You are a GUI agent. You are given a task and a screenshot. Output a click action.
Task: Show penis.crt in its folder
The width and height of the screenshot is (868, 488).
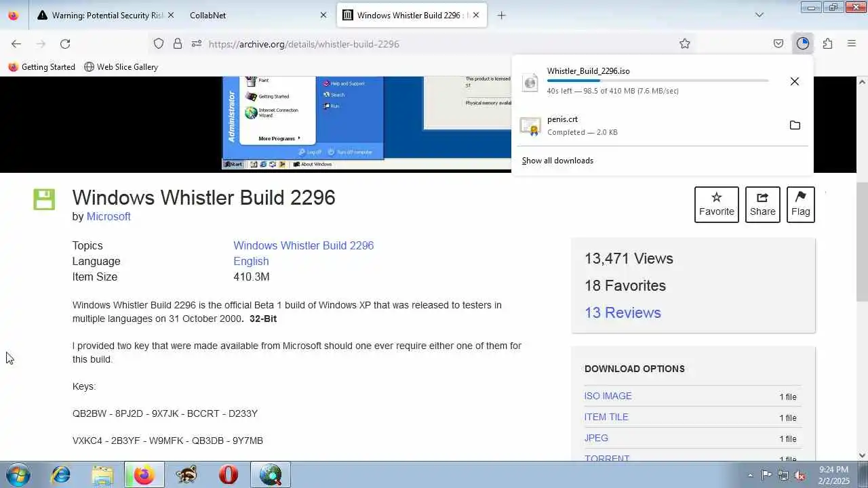[795, 125]
